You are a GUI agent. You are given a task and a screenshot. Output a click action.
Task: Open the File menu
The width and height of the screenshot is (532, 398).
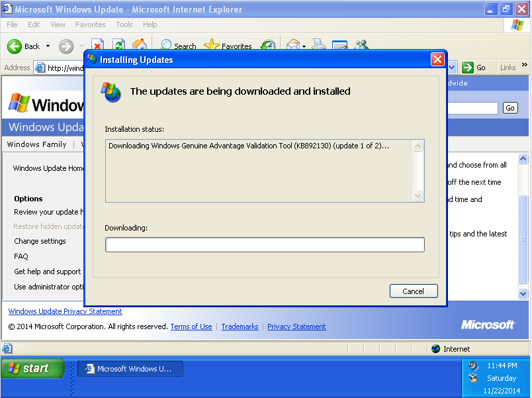(12, 25)
